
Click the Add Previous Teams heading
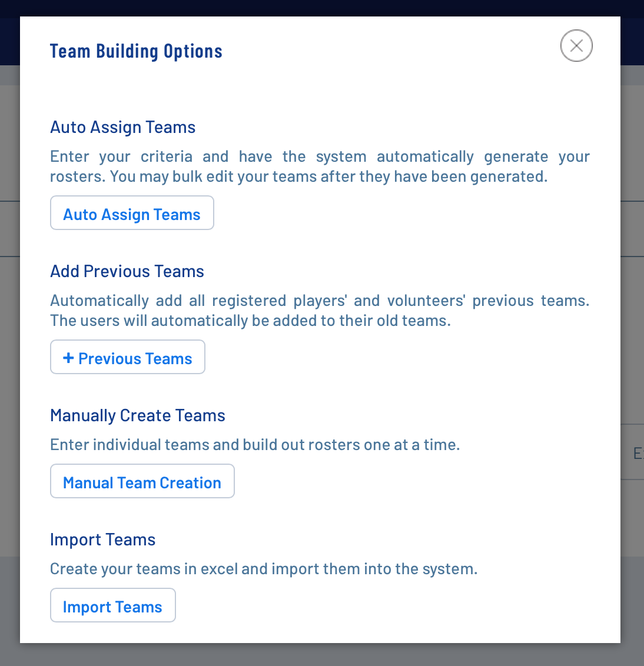[x=127, y=271]
